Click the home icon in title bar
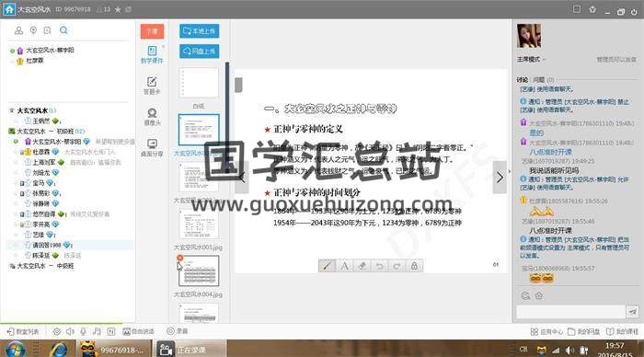Image resolution: width=644 pixels, height=357 pixels. [9, 9]
